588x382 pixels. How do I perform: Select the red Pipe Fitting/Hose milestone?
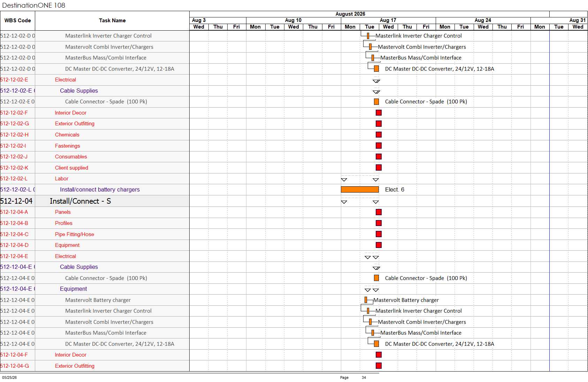click(x=379, y=234)
